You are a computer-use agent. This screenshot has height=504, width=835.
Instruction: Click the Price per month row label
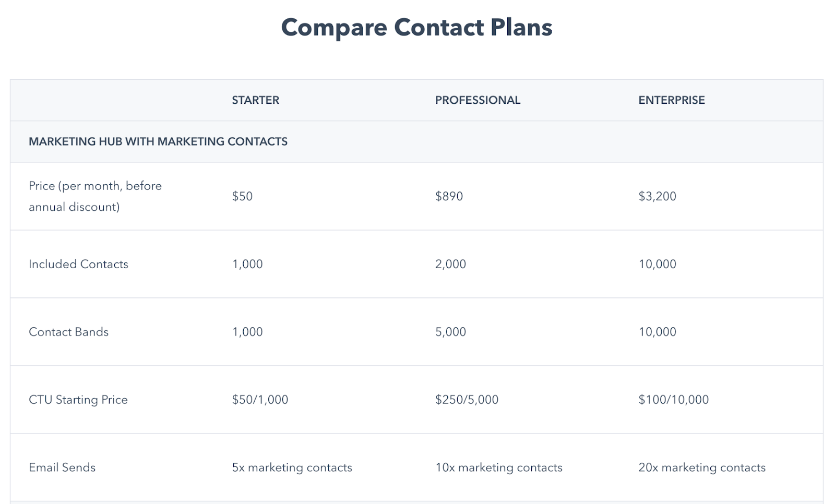coord(95,196)
